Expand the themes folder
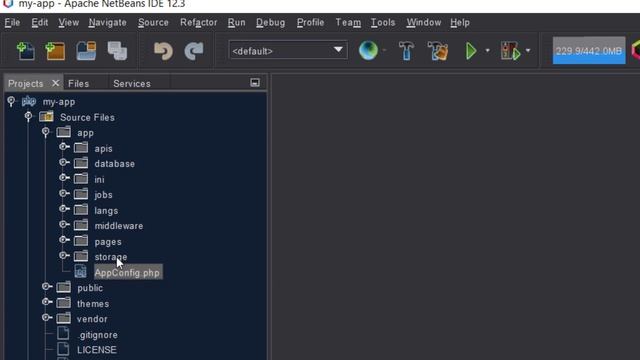Screen dimensions: 640x360 tap(47, 302)
